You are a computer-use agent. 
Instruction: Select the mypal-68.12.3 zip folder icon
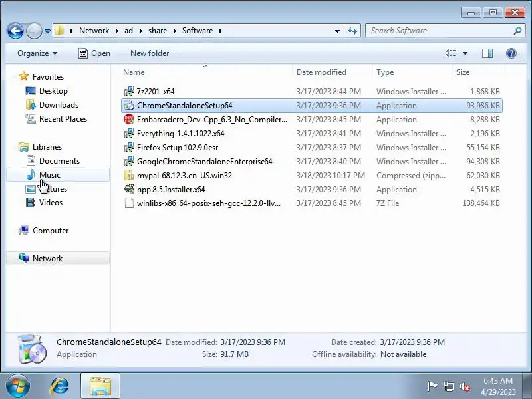point(129,176)
